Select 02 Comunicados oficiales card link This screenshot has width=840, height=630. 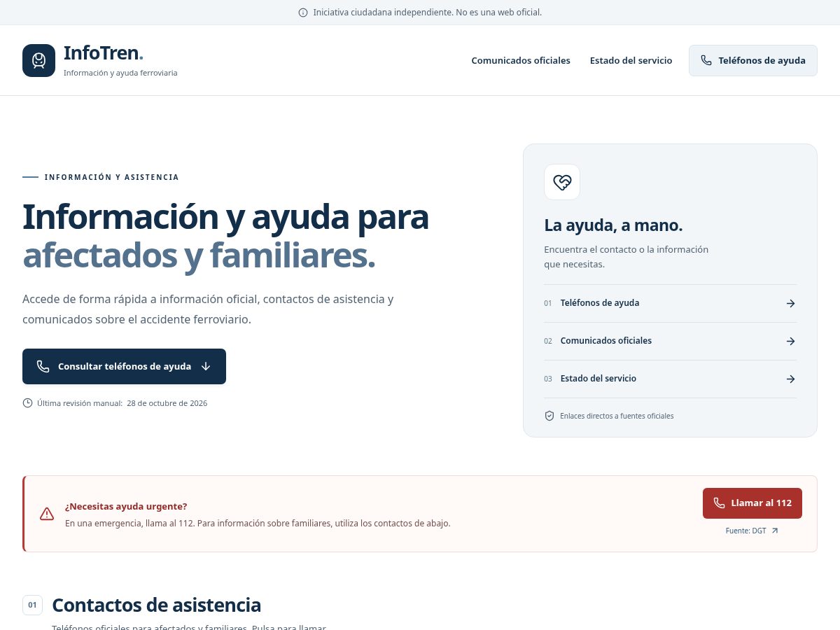[670, 341]
